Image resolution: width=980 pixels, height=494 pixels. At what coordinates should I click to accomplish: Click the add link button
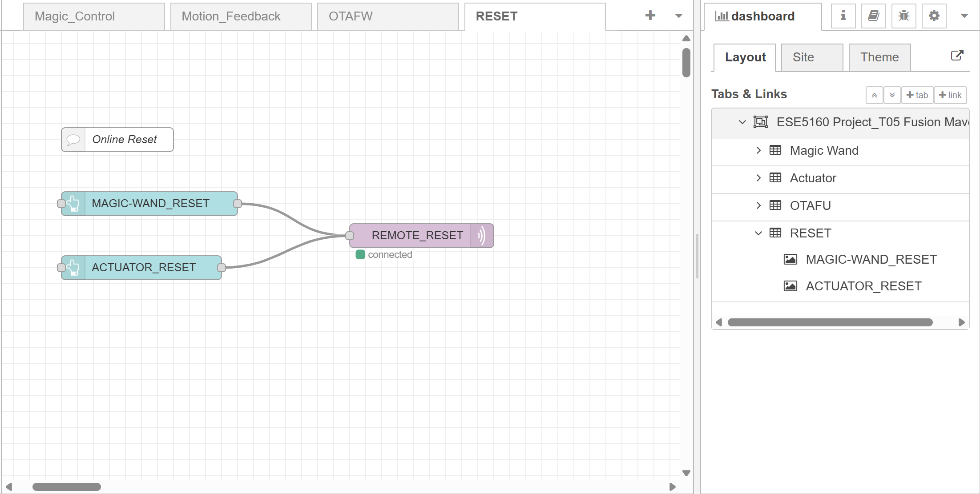950,95
